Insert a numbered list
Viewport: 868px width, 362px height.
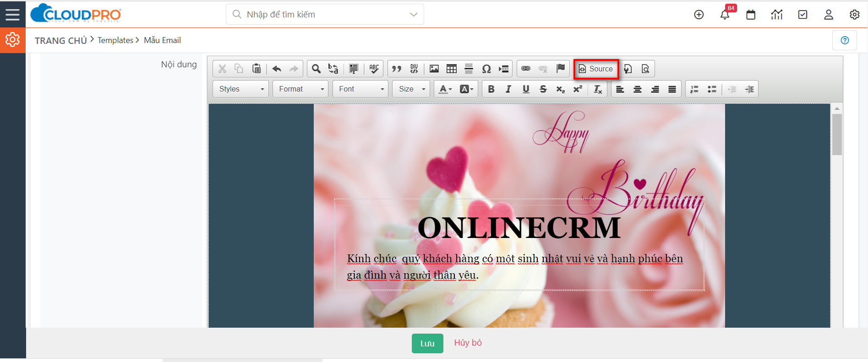(694, 89)
